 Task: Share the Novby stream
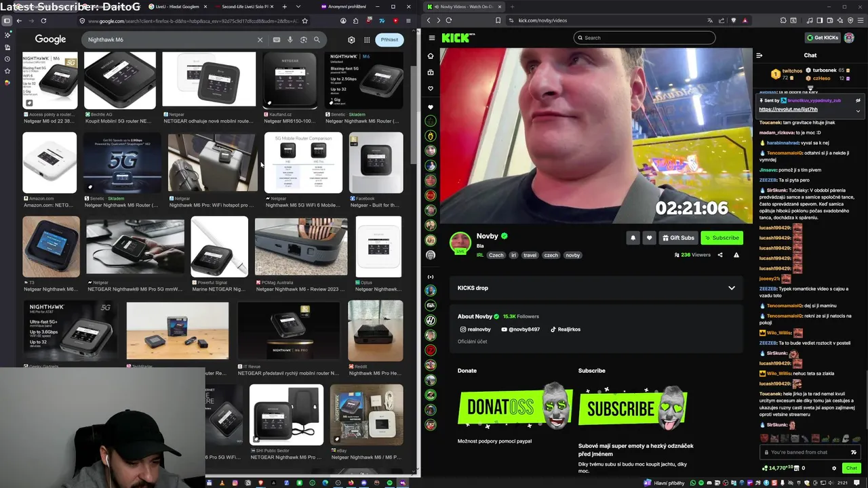pyautogui.click(x=720, y=255)
